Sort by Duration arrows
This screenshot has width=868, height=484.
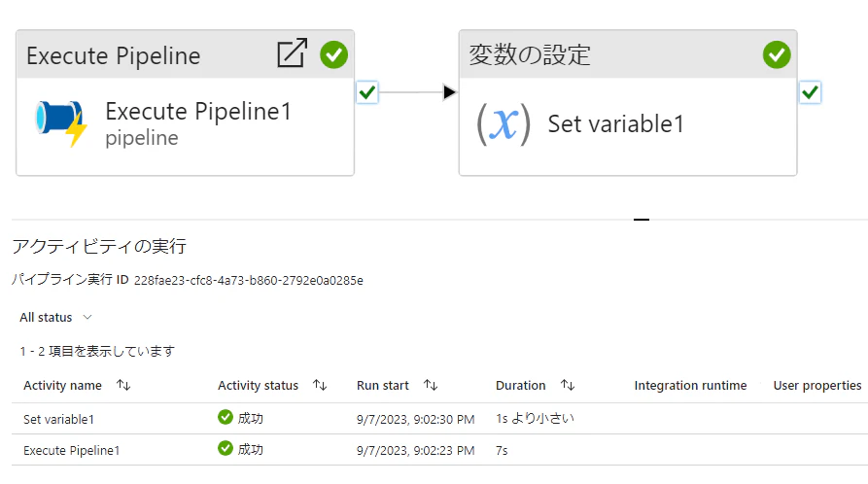pos(568,385)
